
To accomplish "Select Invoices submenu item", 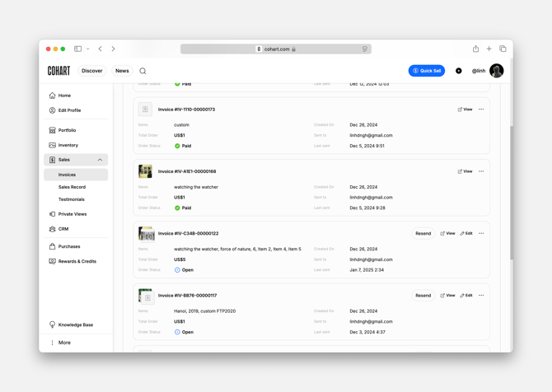I will [x=76, y=175].
